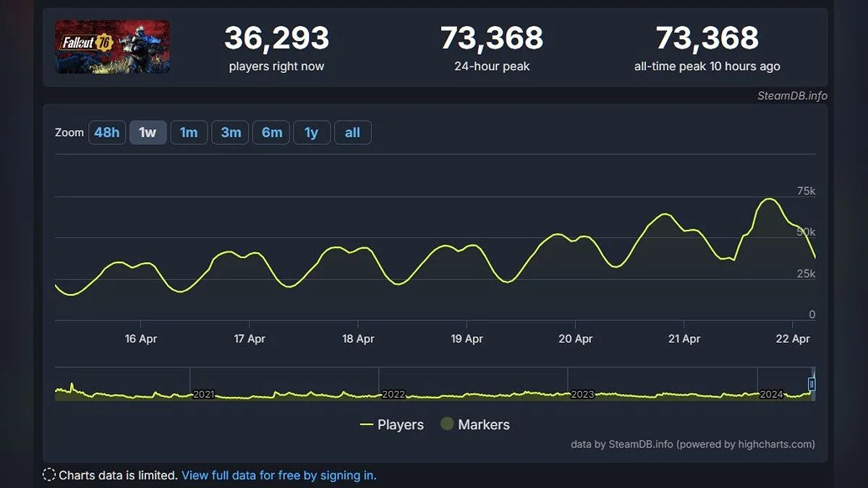Screen dimensions: 868x488
Task: Click the 'all-time peak 10 hours ago' label
Action: [707, 67]
